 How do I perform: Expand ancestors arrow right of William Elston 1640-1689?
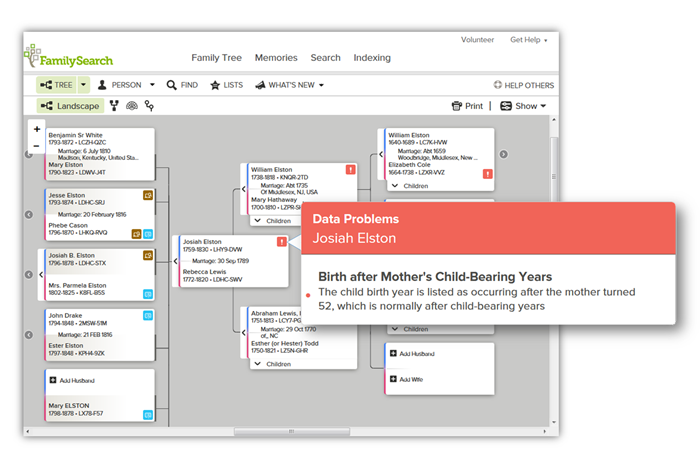[504, 154]
